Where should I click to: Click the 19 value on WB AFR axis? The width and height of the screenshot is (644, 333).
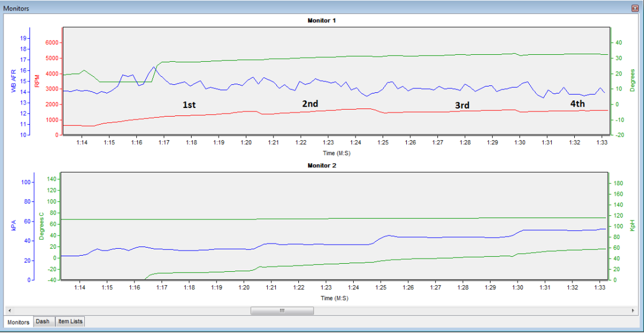pyautogui.click(x=24, y=38)
